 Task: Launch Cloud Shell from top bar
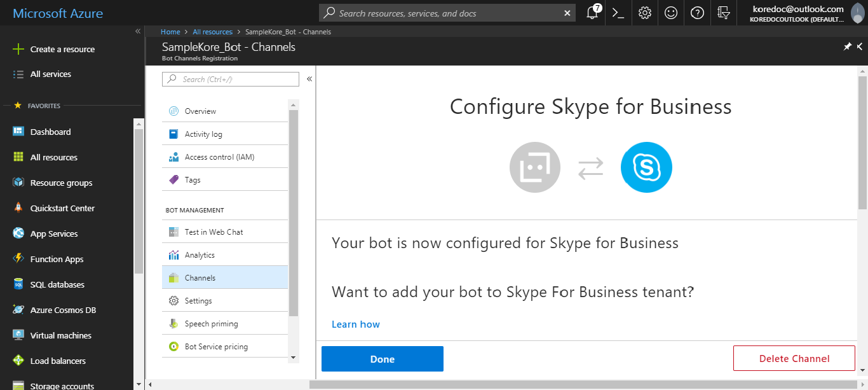[x=618, y=13]
